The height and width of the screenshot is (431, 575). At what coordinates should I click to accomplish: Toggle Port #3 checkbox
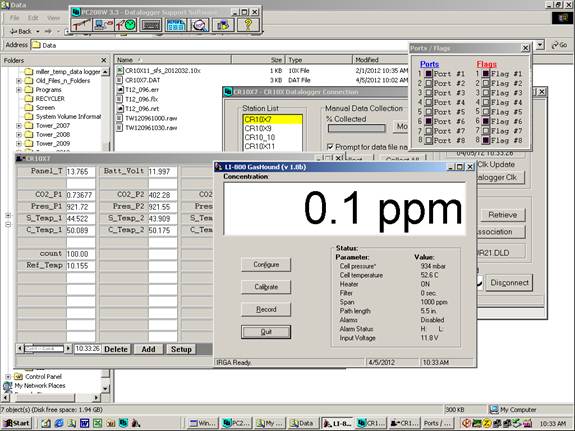click(428, 93)
